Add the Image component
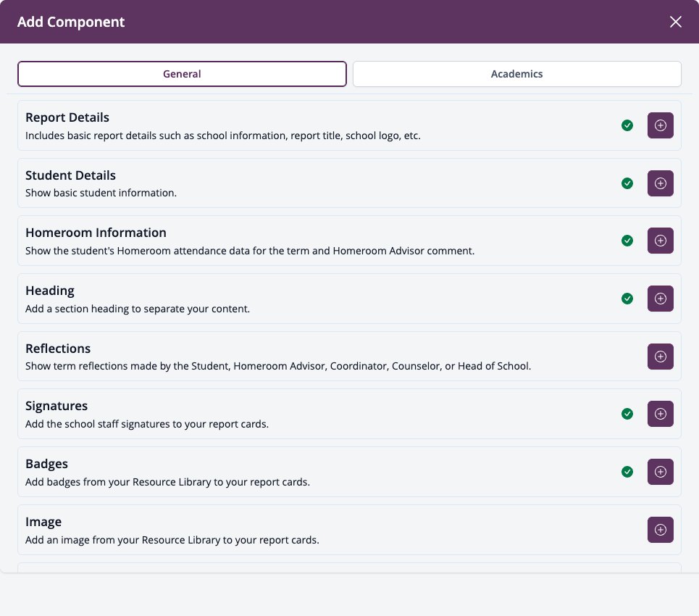 660,530
